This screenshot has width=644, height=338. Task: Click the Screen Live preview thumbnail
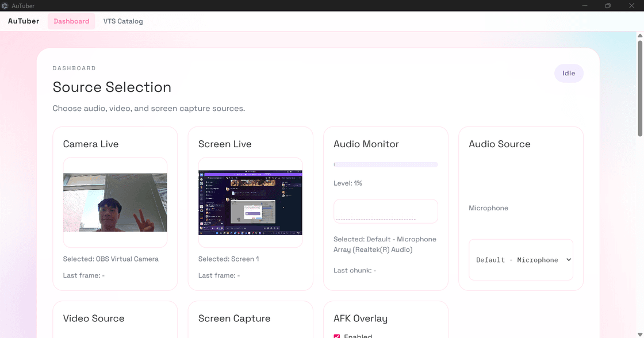(x=250, y=202)
